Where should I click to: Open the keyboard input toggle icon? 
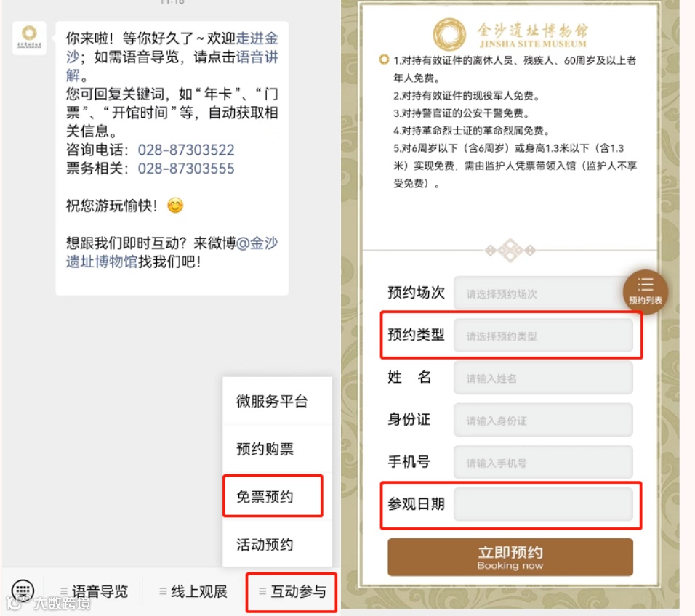tap(23, 591)
